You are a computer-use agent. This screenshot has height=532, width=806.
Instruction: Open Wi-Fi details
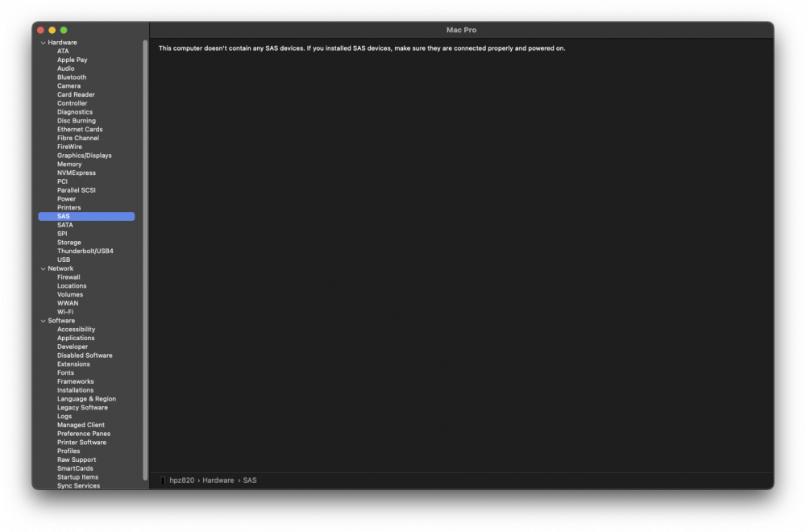(64, 313)
